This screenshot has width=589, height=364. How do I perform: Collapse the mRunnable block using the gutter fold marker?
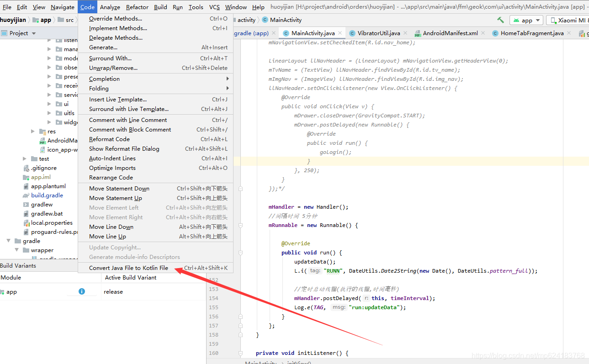[x=240, y=225]
